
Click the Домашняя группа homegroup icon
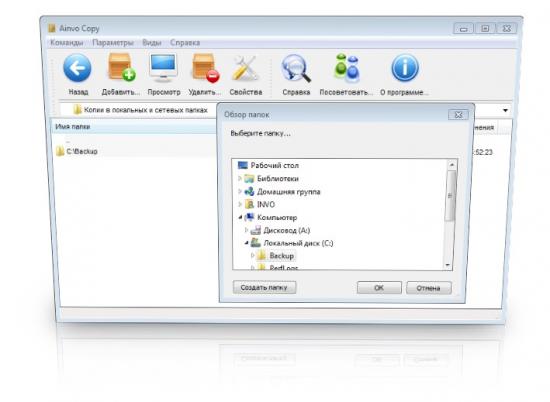[x=249, y=192]
